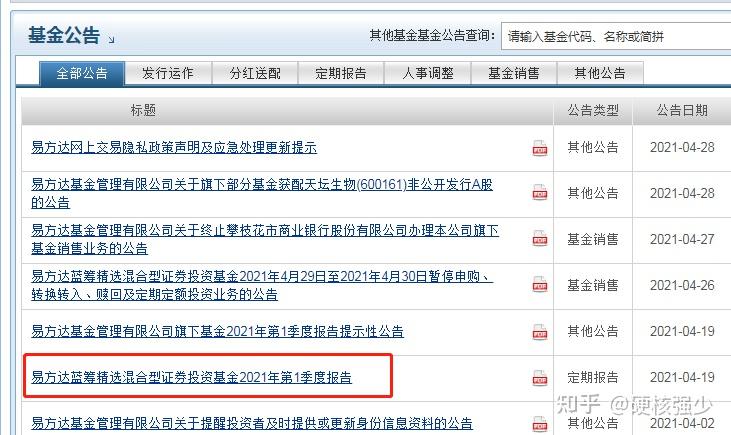Open PDF icon for 易方达蓝筹精选 2021年第1季度报告 row
Screen dimensions: 731x435
540,378
